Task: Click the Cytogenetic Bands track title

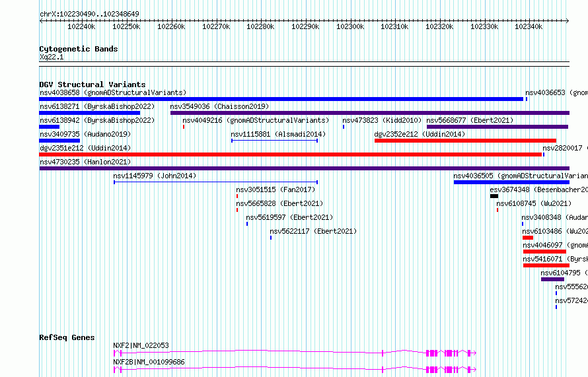Action: 79,49
